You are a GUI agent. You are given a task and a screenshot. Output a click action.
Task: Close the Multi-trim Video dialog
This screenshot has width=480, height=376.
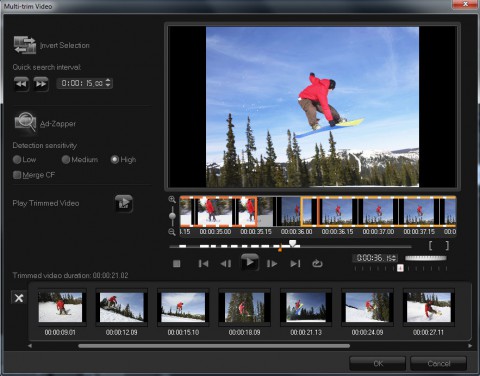click(x=465, y=4)
